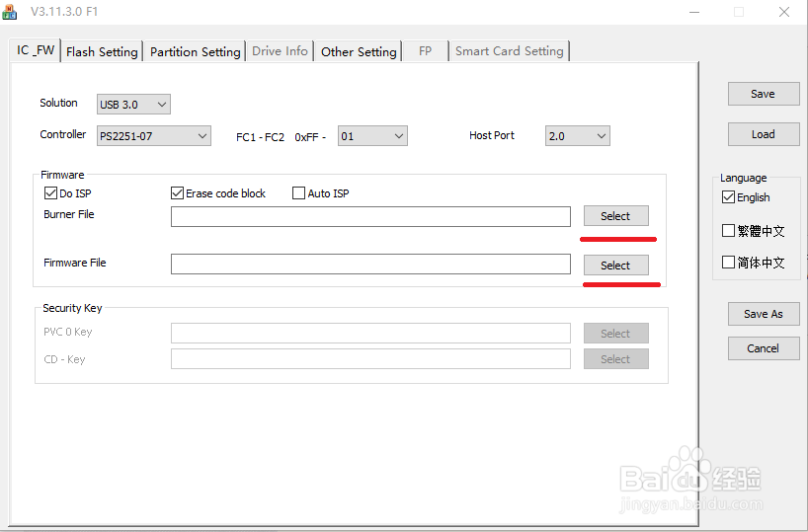
Task: Open the Flash Setting tab
Action: pos(102,51)
